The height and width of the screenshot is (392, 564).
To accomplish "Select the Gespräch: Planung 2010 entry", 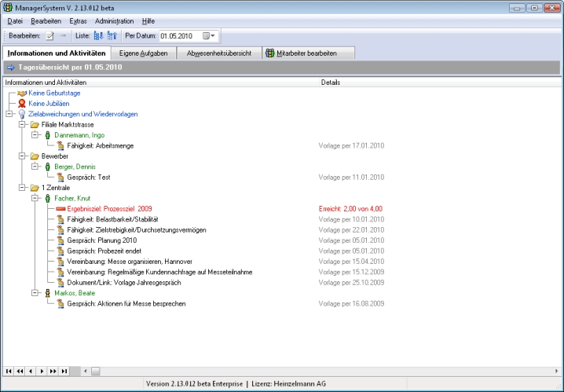I will pos(101,240).
